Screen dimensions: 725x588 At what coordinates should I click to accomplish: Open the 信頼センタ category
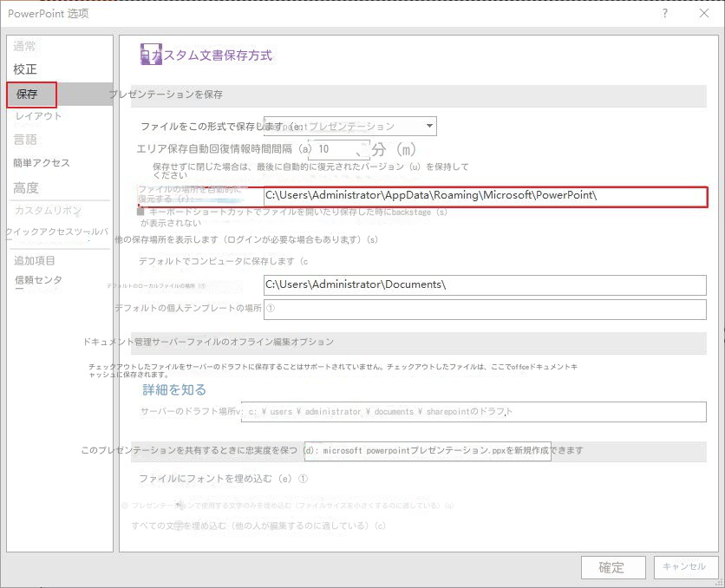coord(38,279)
